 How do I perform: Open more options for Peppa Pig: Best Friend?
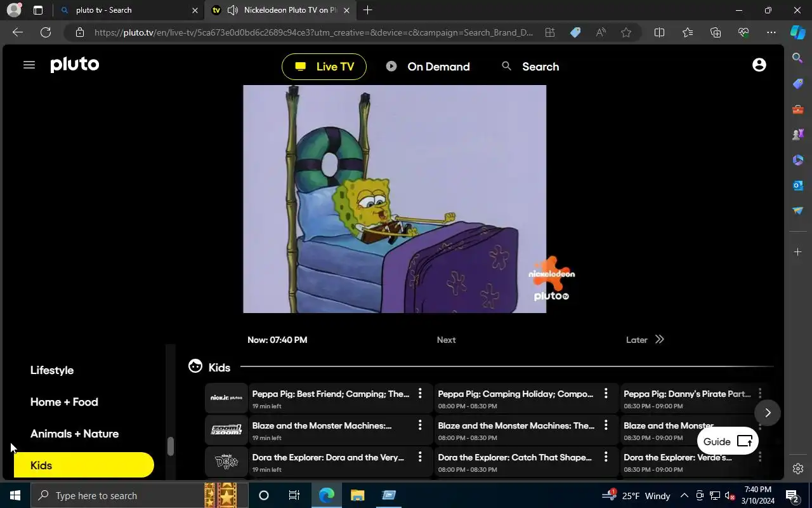[x=419, y=394]
